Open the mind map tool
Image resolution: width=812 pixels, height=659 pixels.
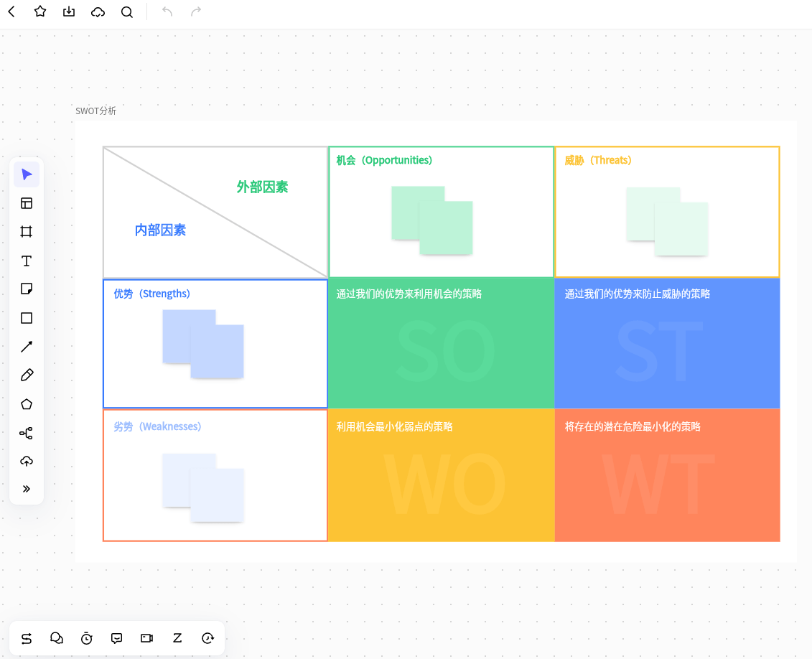point(27,433)
